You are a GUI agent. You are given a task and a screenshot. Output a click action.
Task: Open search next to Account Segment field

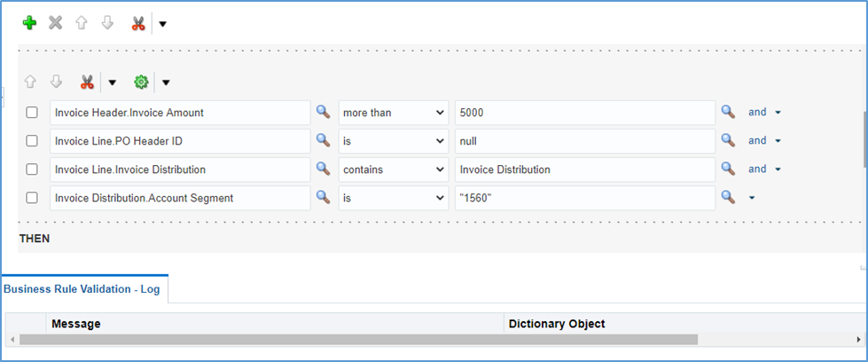click(x=324, y=196)
